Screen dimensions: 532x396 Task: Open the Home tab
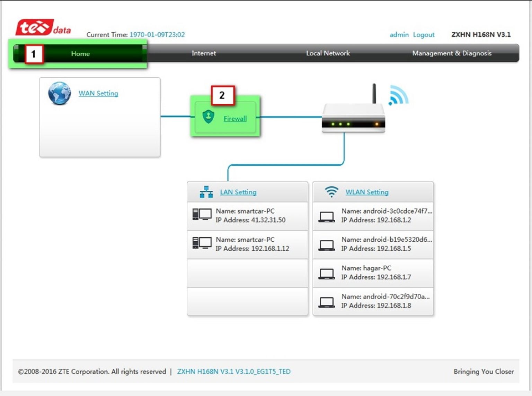[80, 54]
